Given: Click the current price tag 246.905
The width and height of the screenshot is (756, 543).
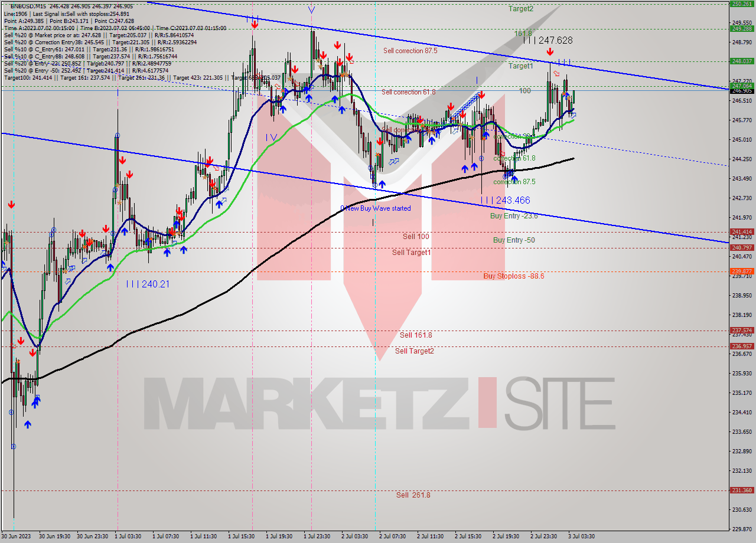Looking at the screenshot, I should pos(742,90).
